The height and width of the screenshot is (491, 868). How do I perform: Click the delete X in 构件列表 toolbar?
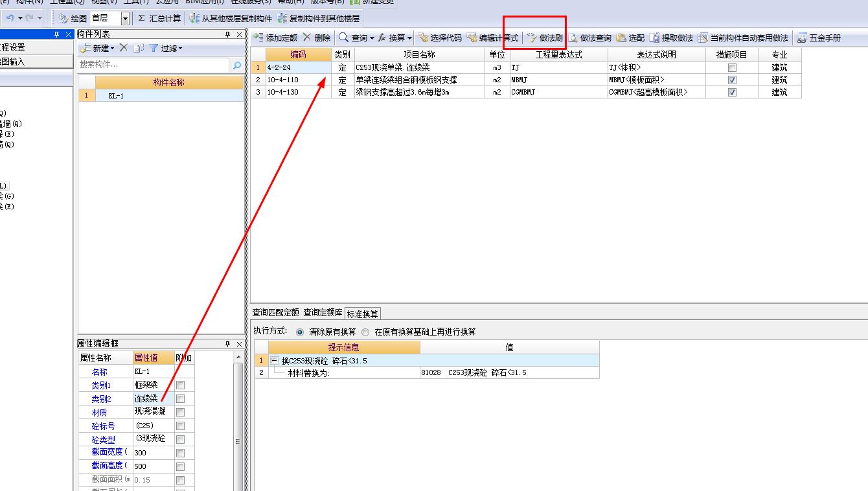pos(124,48)
